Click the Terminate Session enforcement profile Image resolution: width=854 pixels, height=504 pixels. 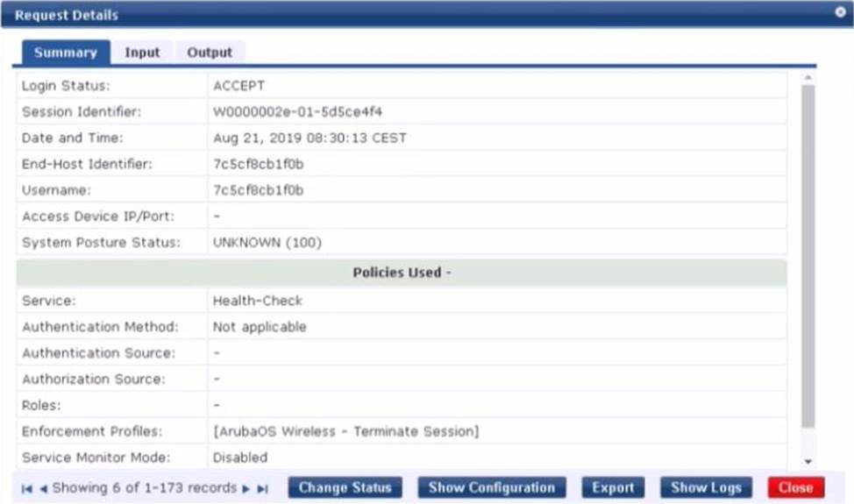[x=345, y=431]
